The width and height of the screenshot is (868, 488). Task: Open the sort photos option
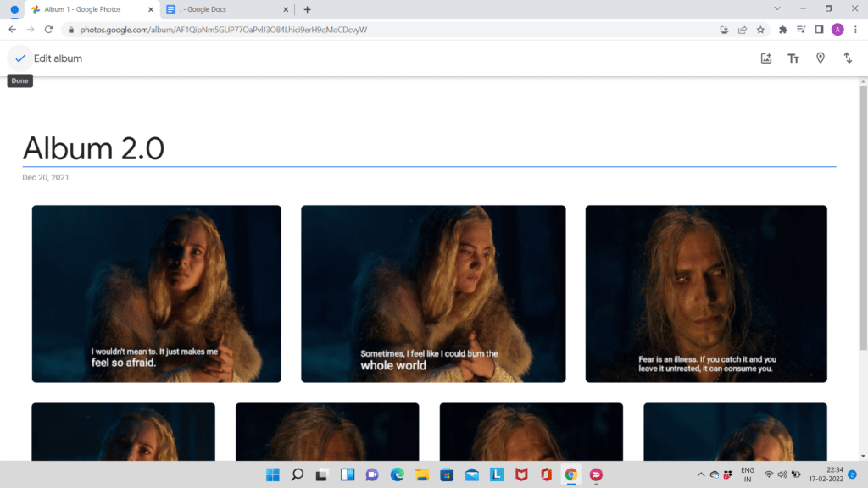848,58
